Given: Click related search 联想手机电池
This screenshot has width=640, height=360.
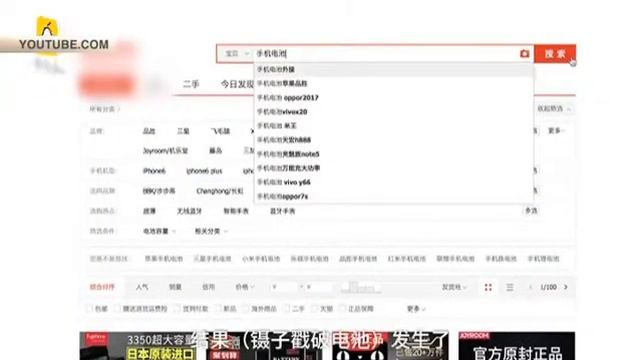Looking at the screenshot, I should click(455, 259).
